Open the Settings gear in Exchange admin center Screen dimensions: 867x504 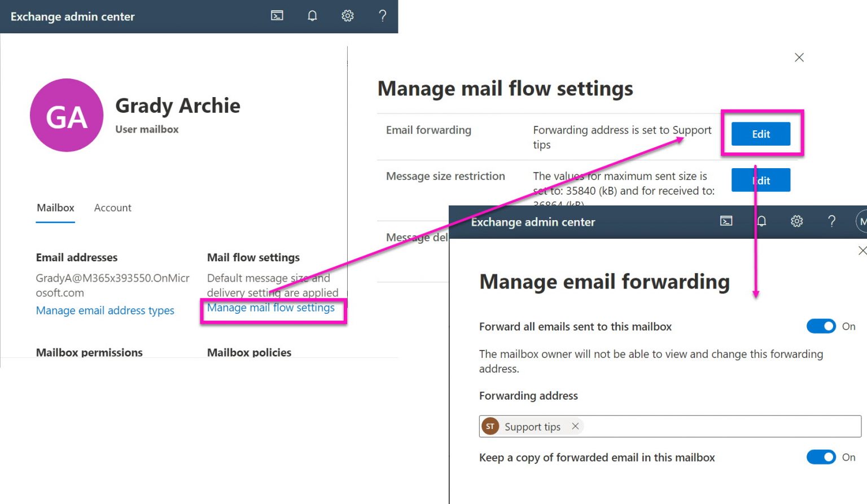pos(347,16)
